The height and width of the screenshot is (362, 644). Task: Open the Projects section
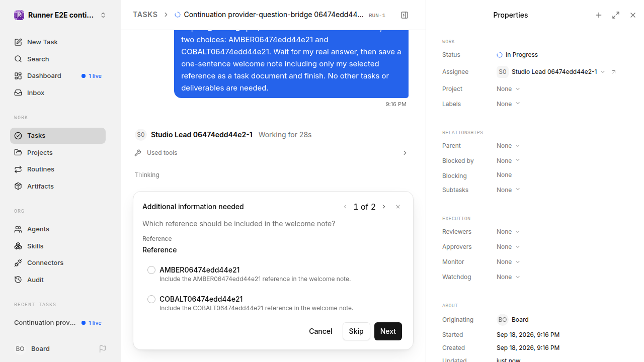pyautogui.click(x=58, y=152)
